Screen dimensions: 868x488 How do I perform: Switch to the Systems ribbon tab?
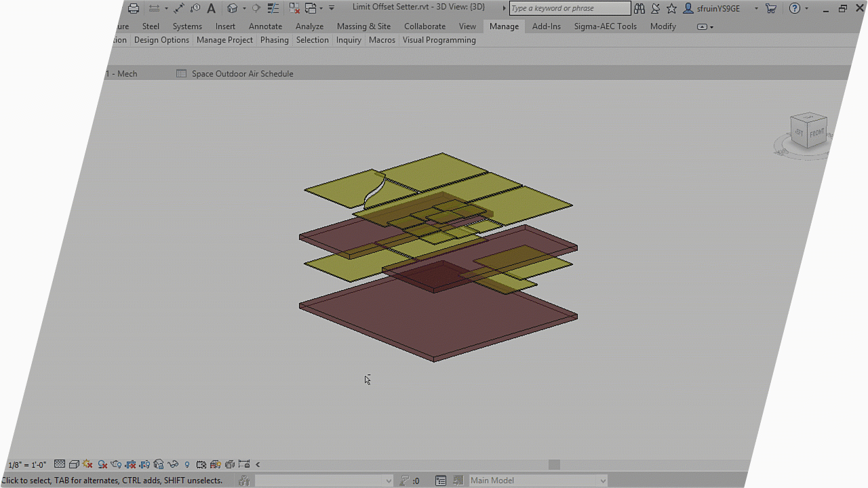(x=187, y=26)
